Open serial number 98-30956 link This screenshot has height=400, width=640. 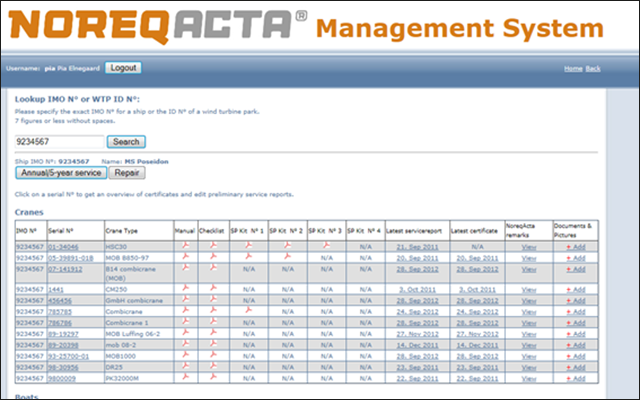[63, 367]
